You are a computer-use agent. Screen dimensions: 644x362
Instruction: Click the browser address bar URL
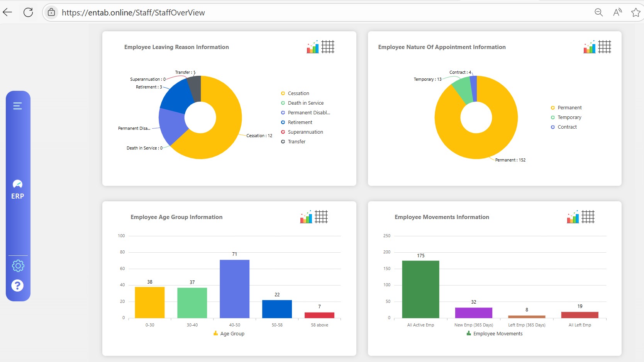pos(133,13)
